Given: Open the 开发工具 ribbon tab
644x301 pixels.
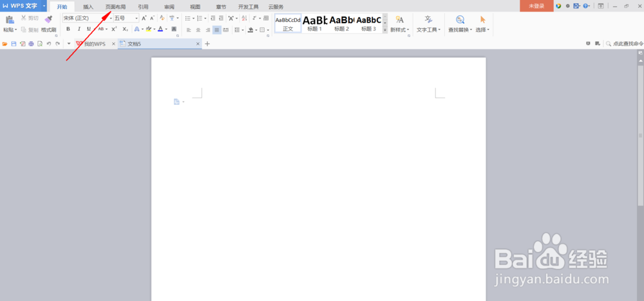Looking at the screenshot, I should 249,7.
